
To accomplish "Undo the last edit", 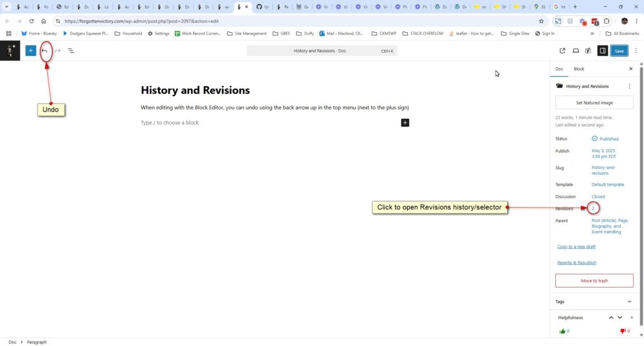I will 45,50.
